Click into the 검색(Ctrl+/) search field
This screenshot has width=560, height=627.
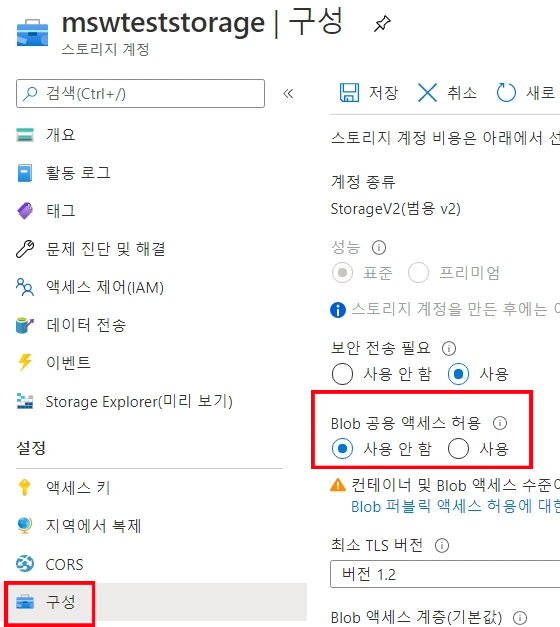(x=140, y=94)
